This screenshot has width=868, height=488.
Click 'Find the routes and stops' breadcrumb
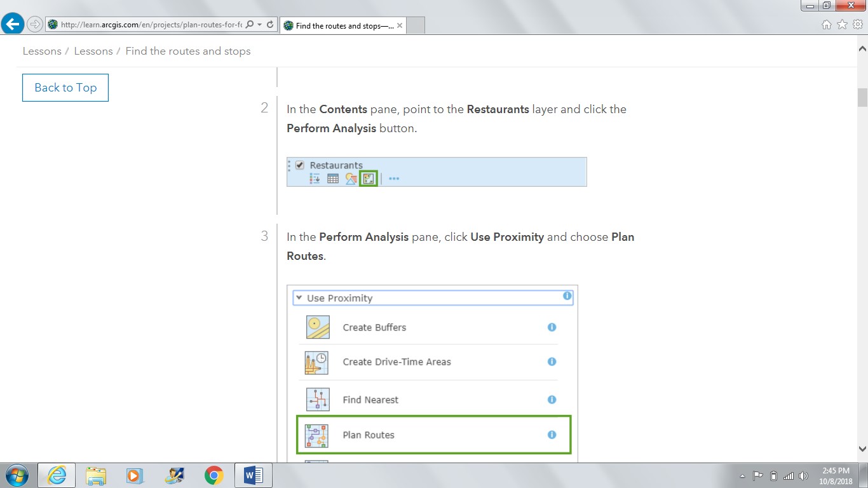pos(188,51)
